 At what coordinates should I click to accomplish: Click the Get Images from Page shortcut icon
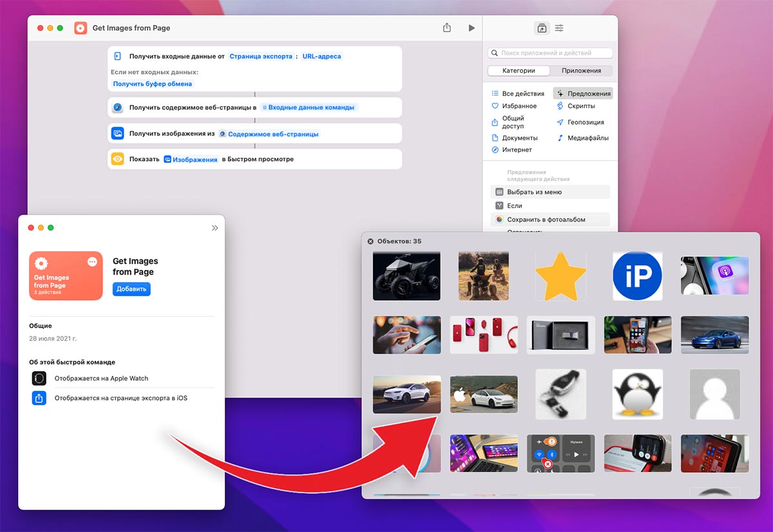81,28
